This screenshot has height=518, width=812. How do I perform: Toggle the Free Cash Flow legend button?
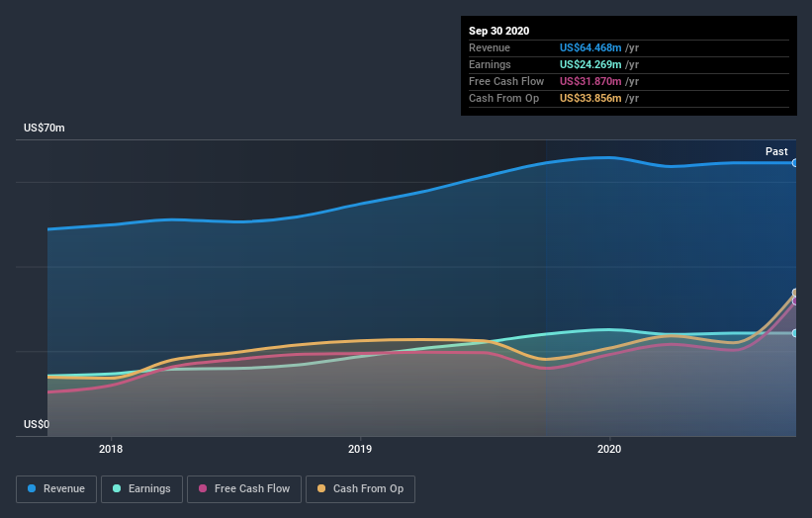[x=244, y=489]
